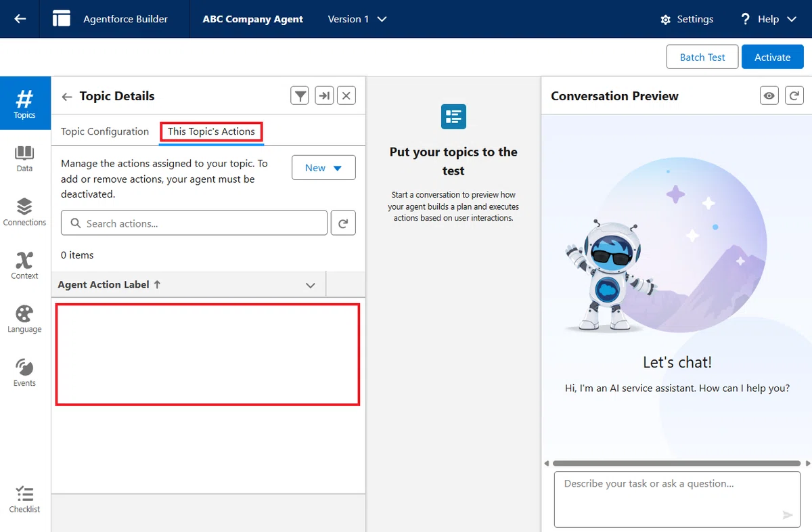
Task: Send the chat message
Action: pos(787,515)
